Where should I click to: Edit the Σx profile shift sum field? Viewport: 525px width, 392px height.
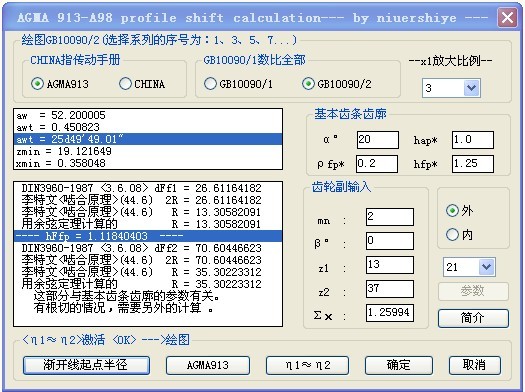390,313
